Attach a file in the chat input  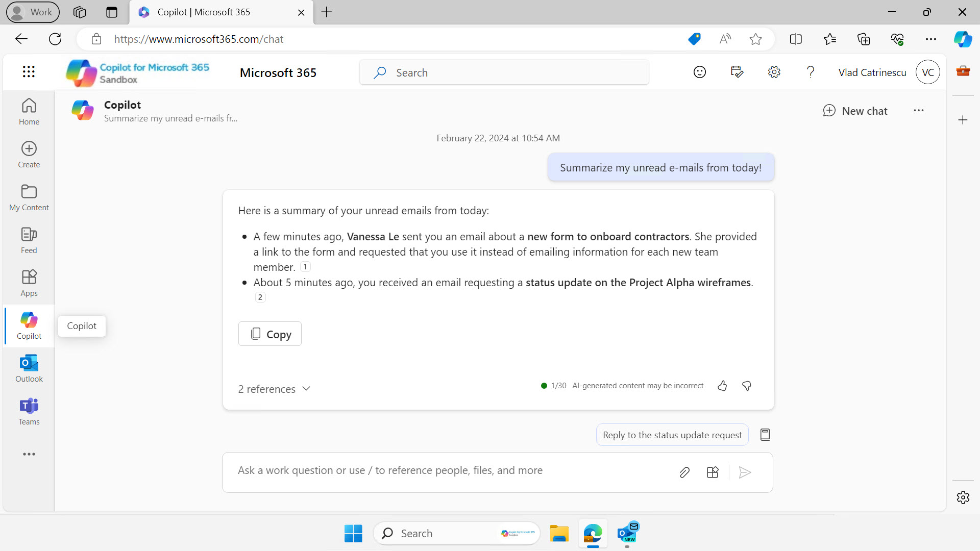click(684, 472)
